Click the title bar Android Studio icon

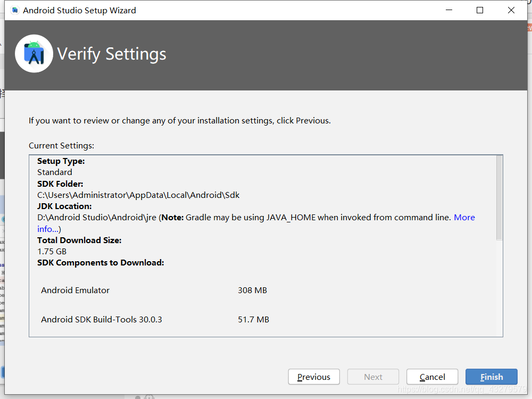[x=15, y=11]
